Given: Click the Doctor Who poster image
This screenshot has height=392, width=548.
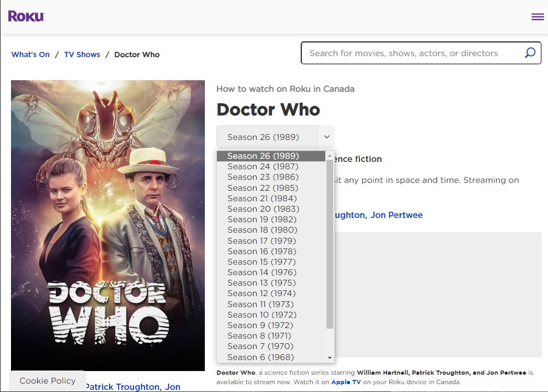Looking at the screenshot, I should click(108, 225).
